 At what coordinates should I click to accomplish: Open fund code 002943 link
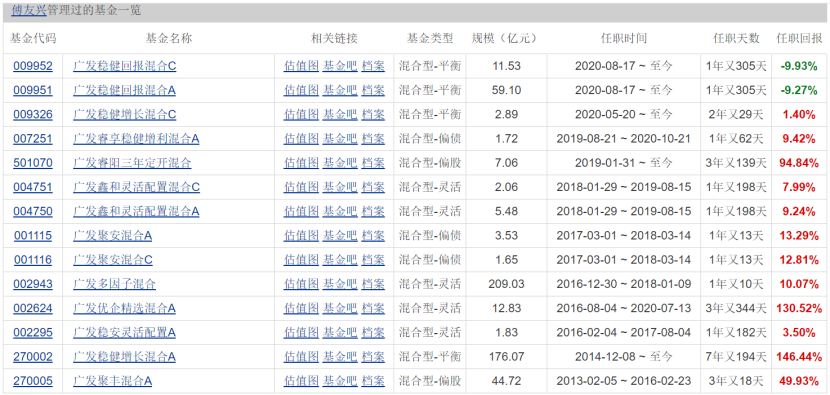coord(33,284)
